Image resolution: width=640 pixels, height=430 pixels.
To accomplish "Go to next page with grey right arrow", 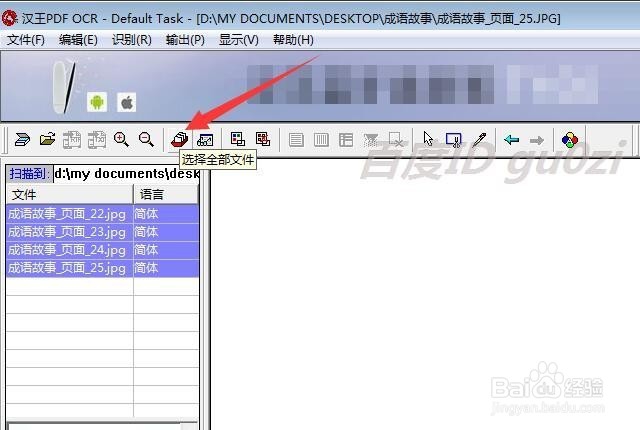I will [537, 140].
